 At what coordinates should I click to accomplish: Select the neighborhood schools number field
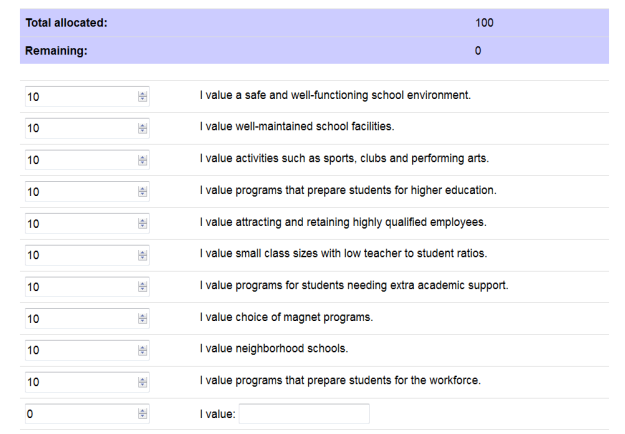[x=80, y=350]
